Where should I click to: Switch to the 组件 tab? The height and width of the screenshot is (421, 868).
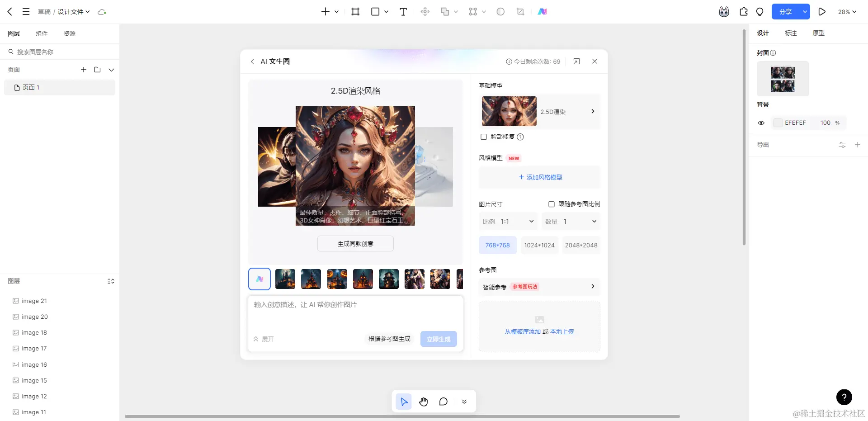point(42,33)
